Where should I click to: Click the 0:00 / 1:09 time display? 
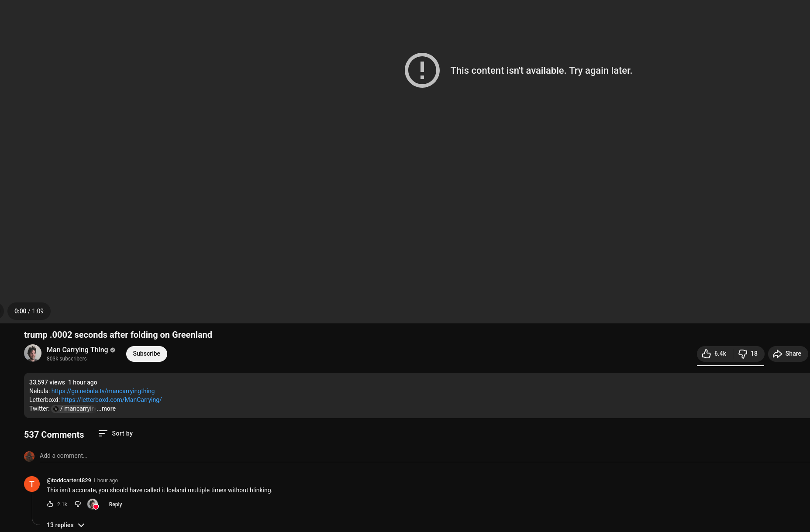click(29, 311)
